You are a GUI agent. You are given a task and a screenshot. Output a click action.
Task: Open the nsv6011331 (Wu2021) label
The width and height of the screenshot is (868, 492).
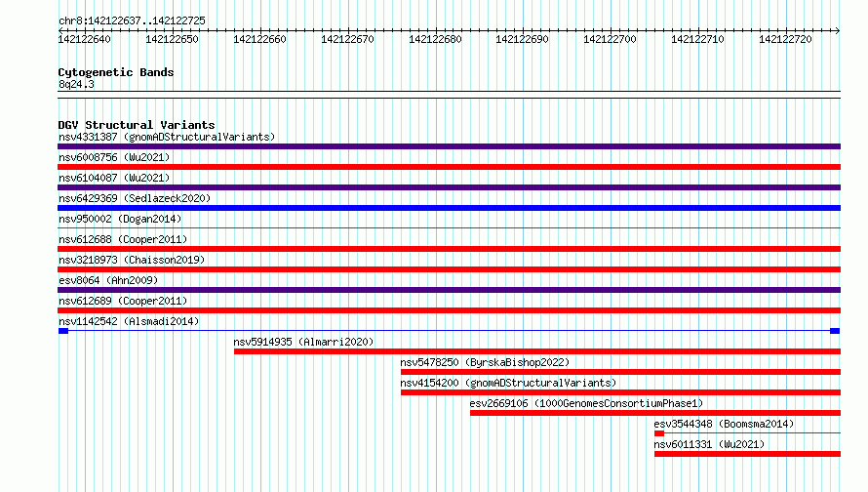709,444
